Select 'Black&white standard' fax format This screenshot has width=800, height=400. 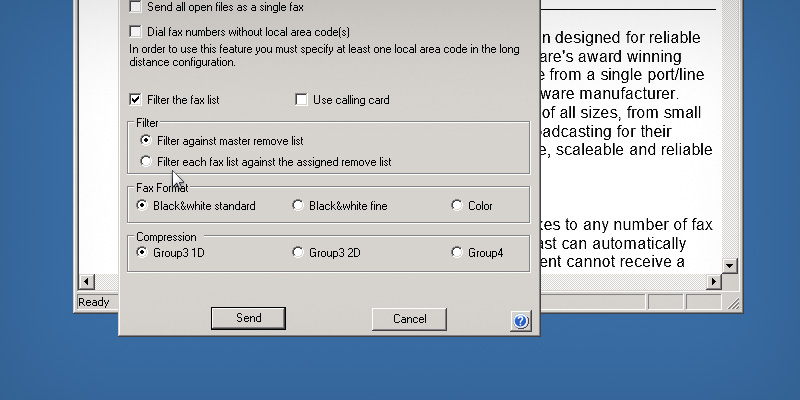142,206
